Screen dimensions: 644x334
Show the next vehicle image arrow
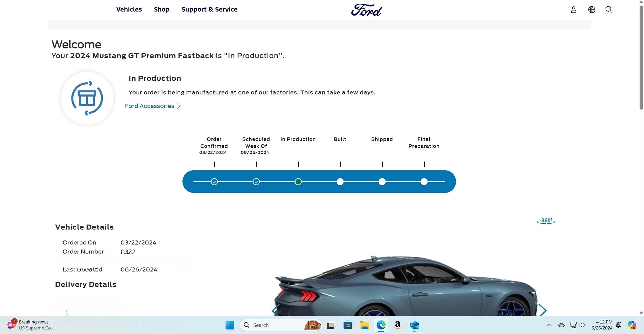point(542,310)
